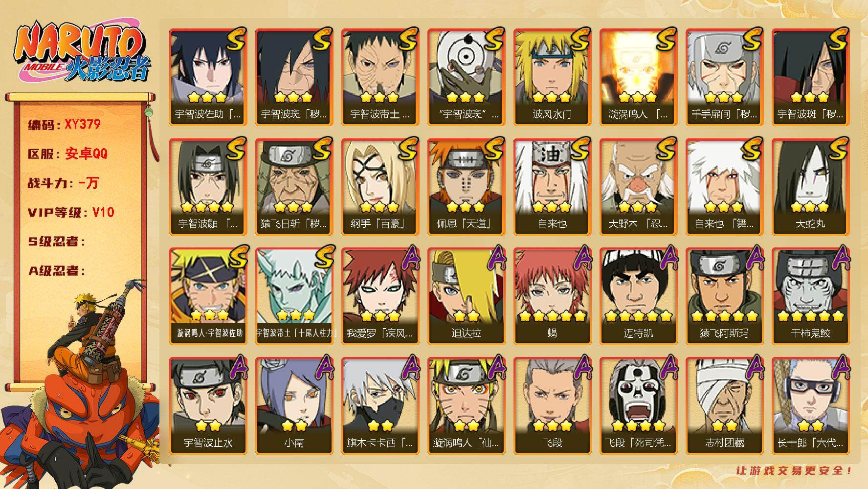Viewport: 868px width, 489px height.
Task: Click the 编码 XY379 account code text
Action: [64, 125]
